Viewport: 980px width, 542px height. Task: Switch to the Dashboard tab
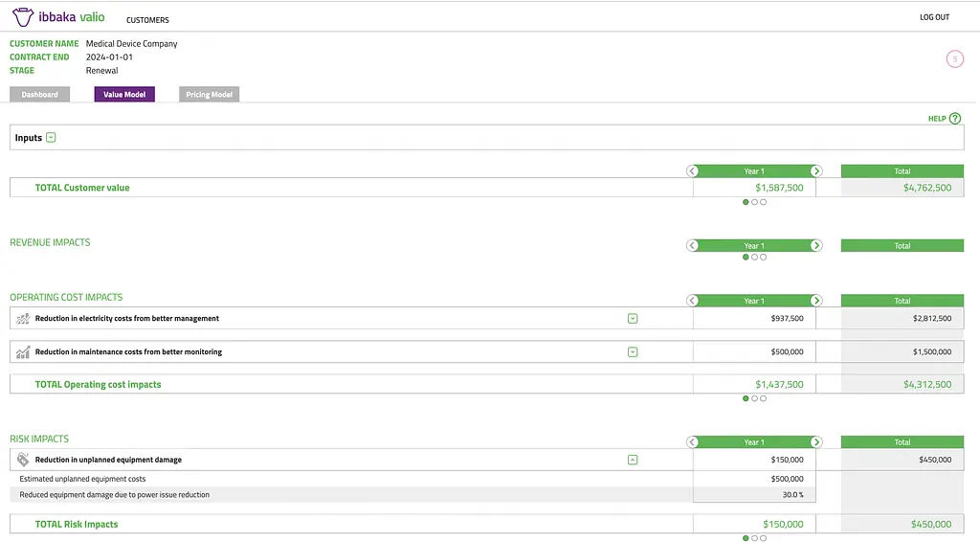tap(40, 95)
